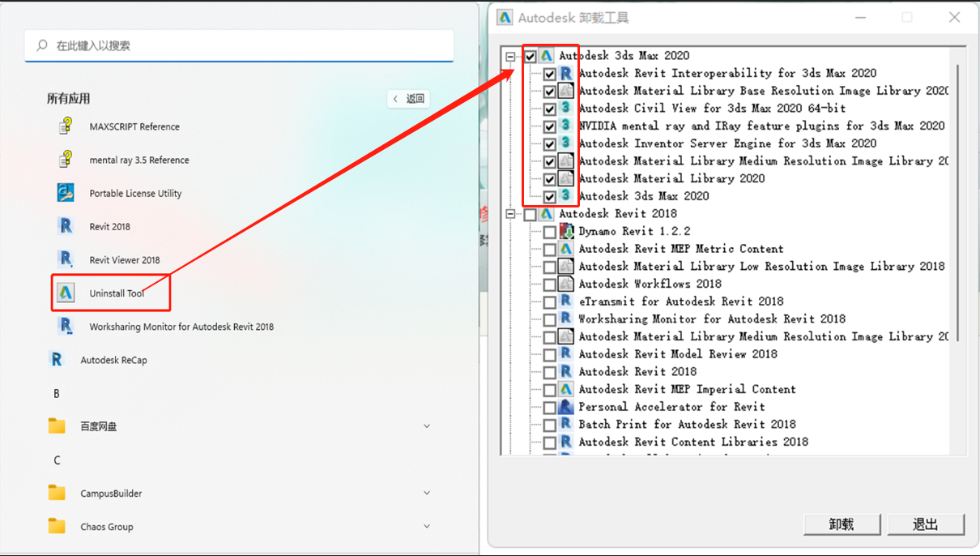Collapse the Autodesk 3ds Max 2020 tree group

[510, 56]
